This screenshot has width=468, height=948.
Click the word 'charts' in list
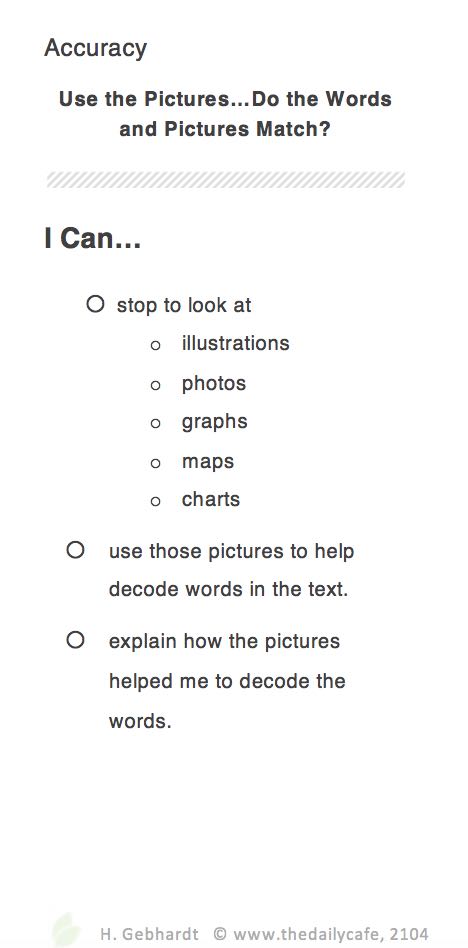click(211, 499)
